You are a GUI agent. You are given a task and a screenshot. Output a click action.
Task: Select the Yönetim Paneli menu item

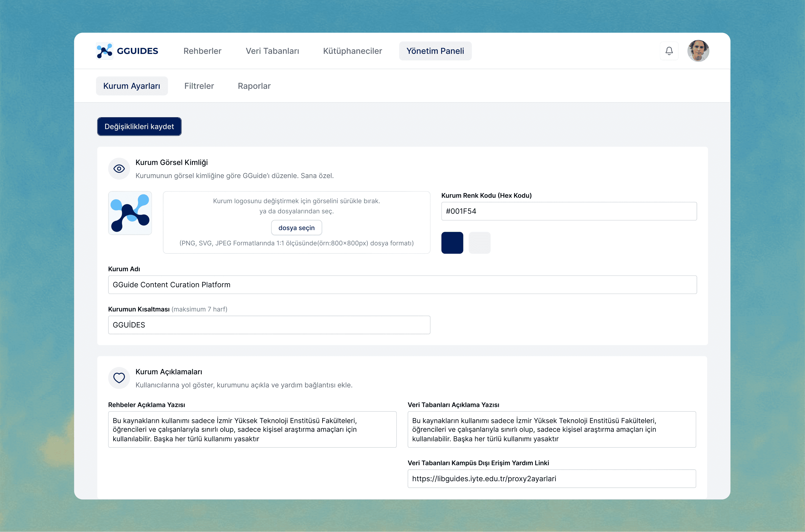pos(435,51)
